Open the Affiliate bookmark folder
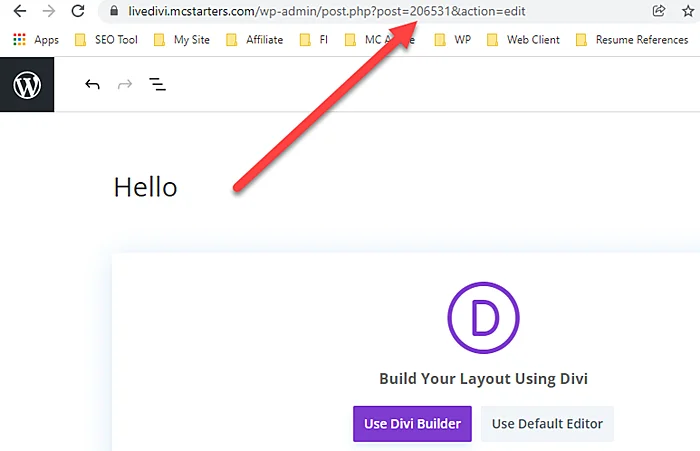 pos(254,40)
